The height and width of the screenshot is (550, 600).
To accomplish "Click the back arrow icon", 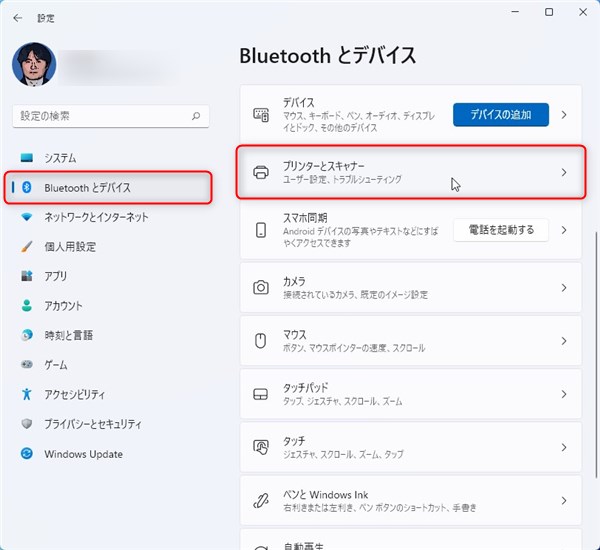I will pos(18,18).
